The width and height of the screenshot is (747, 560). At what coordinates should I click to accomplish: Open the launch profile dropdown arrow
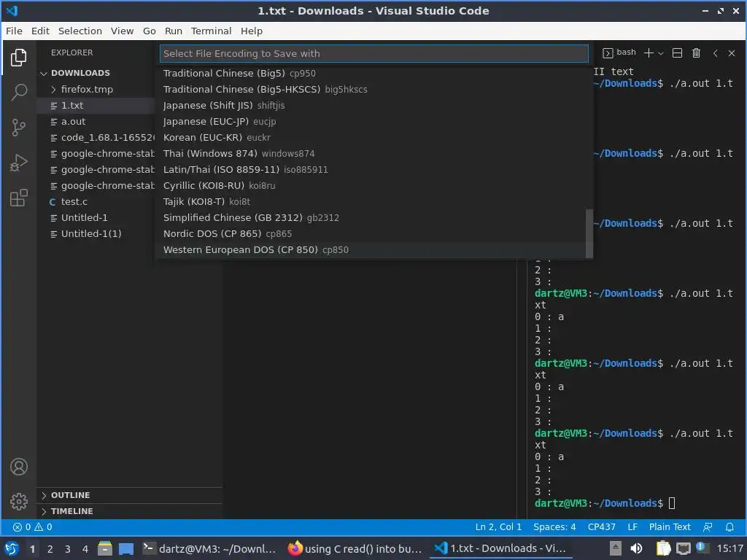661,53
